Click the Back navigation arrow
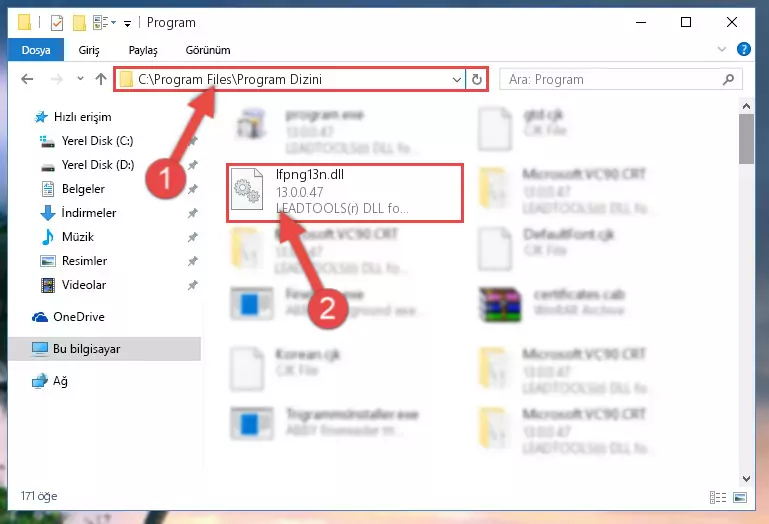 (27, 79)
